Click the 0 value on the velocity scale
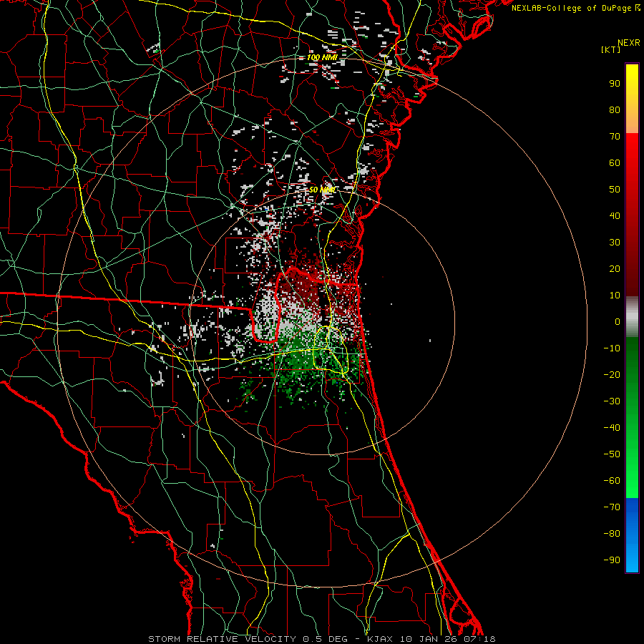Screen dimensions: 644x644 pyautogui.click(x=618, y=322)
